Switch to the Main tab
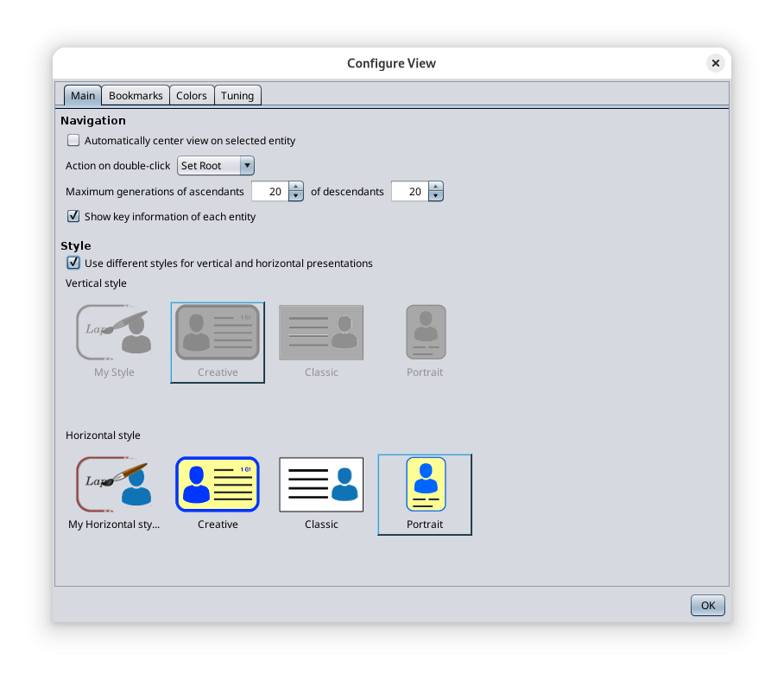This screenshot has height=680, width=784. (x=83, y=96)
